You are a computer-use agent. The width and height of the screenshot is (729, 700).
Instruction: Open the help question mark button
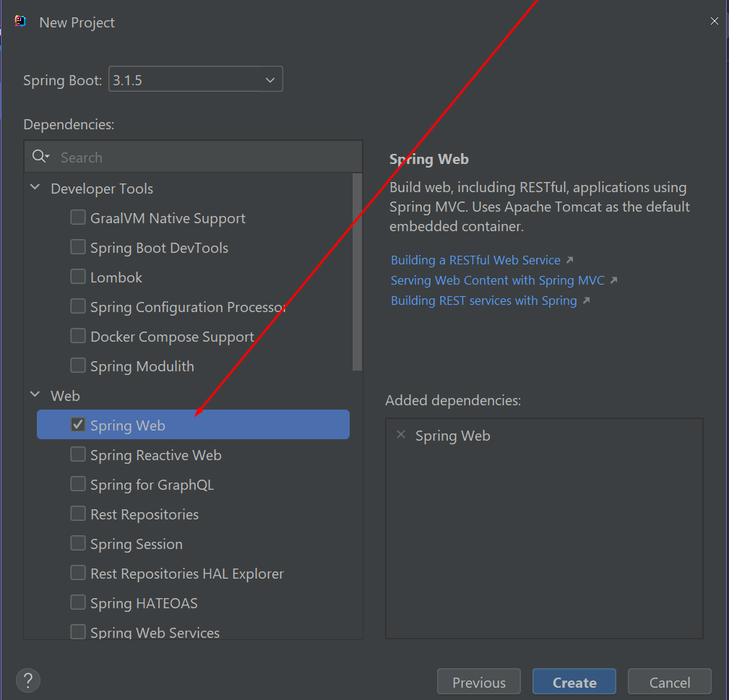(x=28, y=680)
